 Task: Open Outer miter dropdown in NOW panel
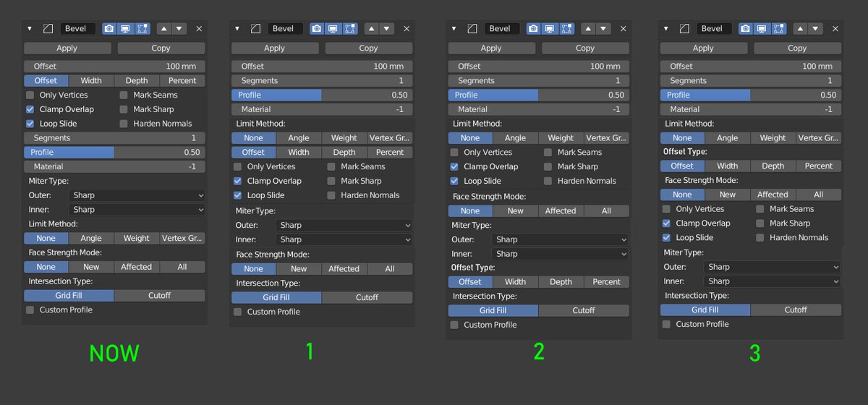coord(137,195)
